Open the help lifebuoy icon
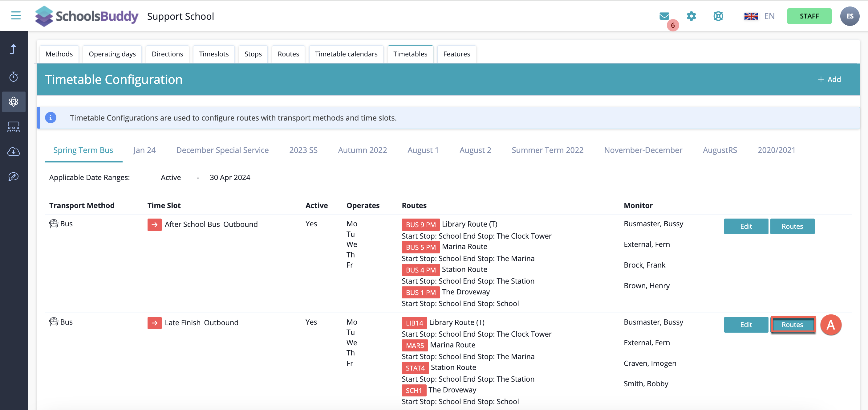This screenshot has width=868, height=410. click(718, 16)
